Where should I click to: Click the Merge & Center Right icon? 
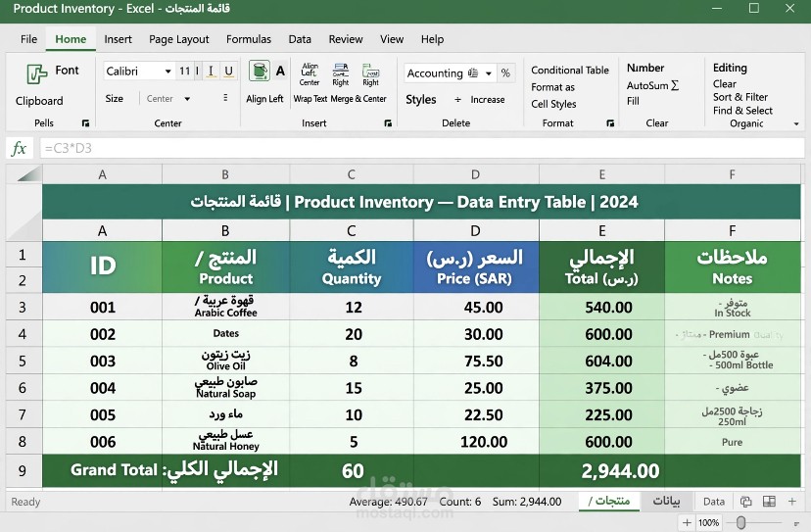point(371,74)
